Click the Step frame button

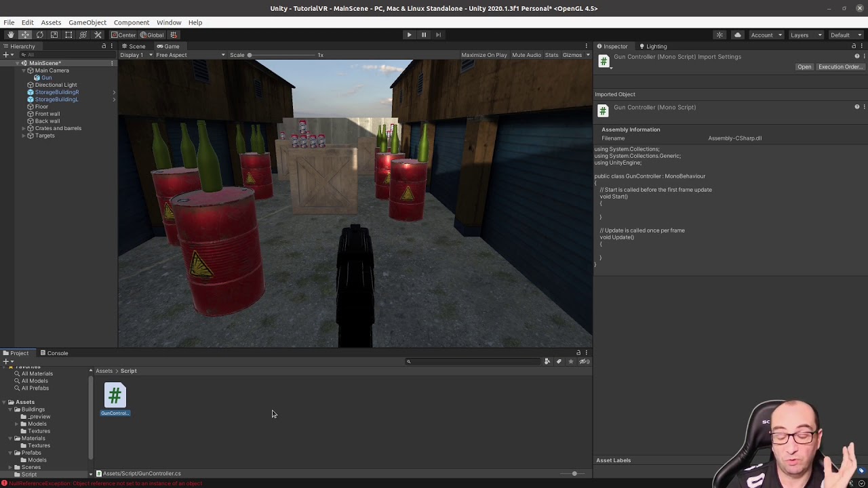(x=438, y=35)
